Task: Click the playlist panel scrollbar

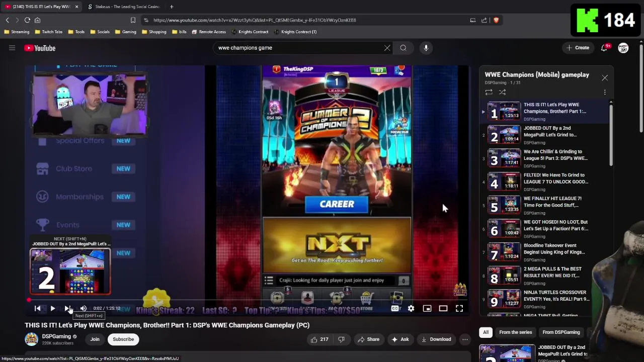Action: (x=611, y=134)
